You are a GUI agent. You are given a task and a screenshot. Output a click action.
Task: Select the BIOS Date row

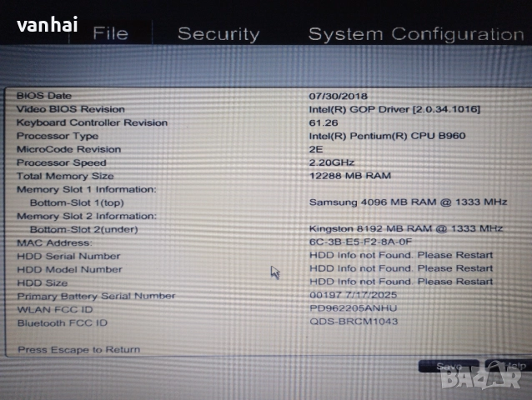click(44, 96)
